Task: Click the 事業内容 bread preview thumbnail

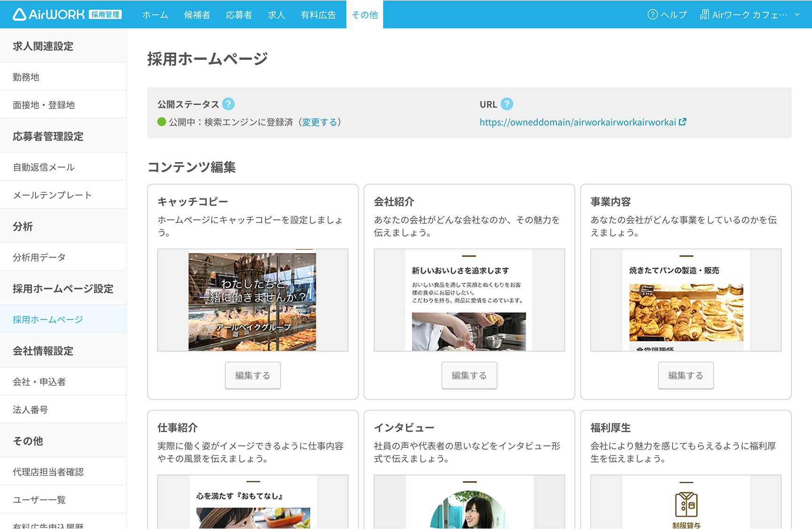Action: [686, 300]
